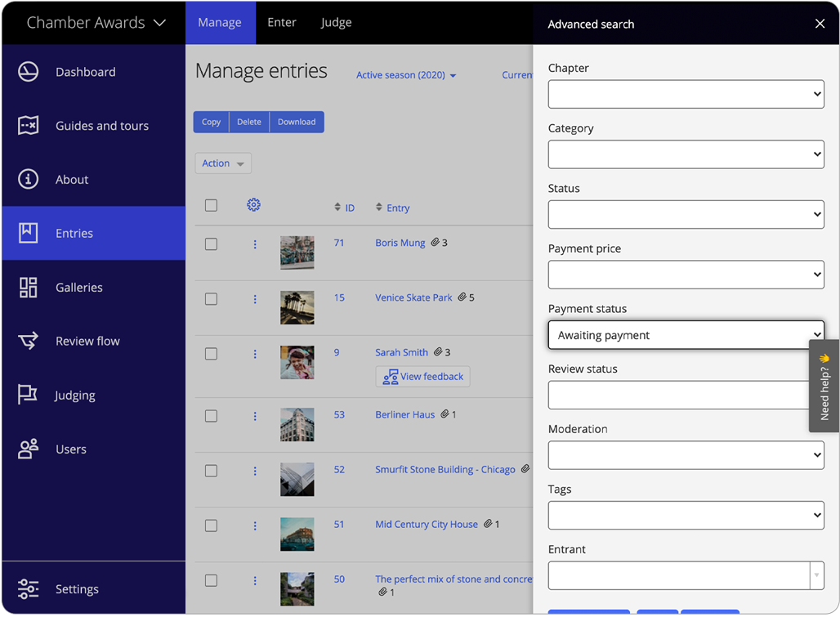
Task: Open column settings gear icon in table header
Action: (x=253, y=205)
